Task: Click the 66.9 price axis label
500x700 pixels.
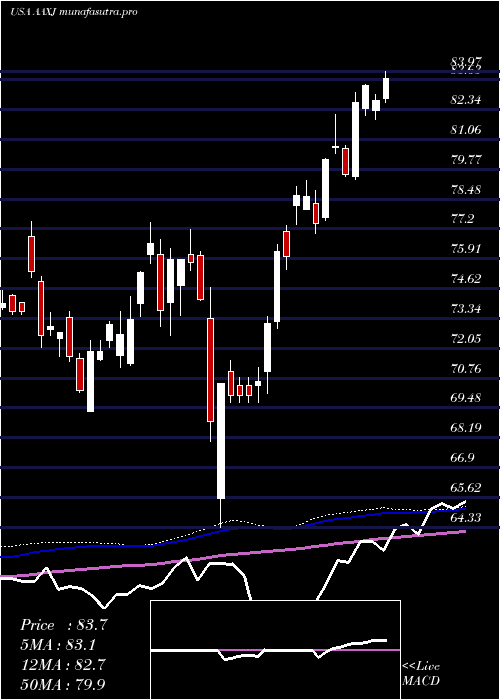Action: tap(463, 458)
